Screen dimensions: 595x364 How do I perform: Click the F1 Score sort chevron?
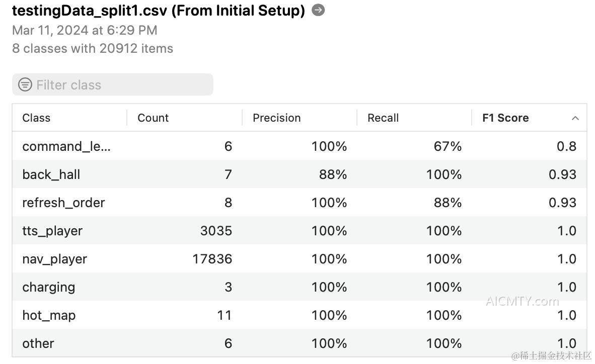tap(575, 118)
